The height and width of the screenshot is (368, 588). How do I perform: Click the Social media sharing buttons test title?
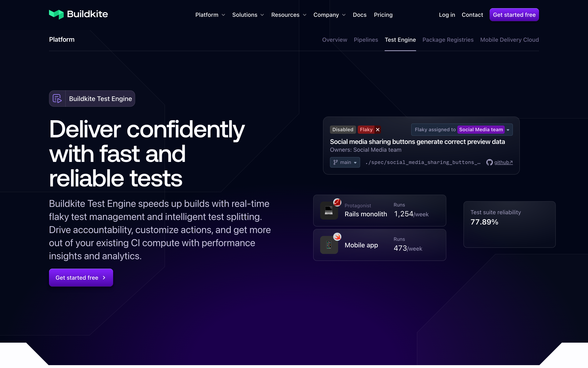point(417,142)
